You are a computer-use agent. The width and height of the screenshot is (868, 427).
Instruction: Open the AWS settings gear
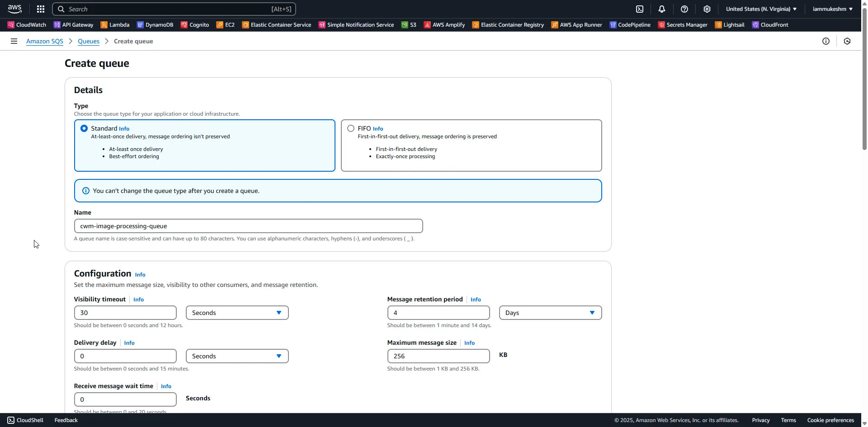click(707, 9)
